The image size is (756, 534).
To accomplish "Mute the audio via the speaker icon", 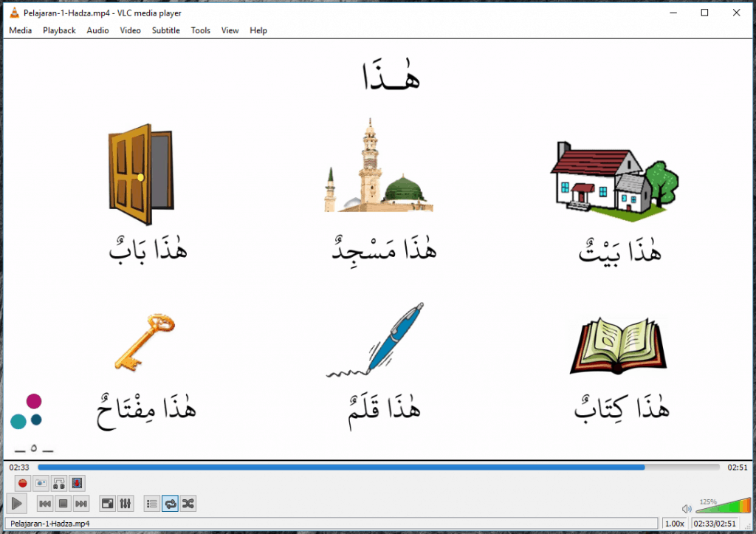I will pyautogui.click(x=687, y=509).
